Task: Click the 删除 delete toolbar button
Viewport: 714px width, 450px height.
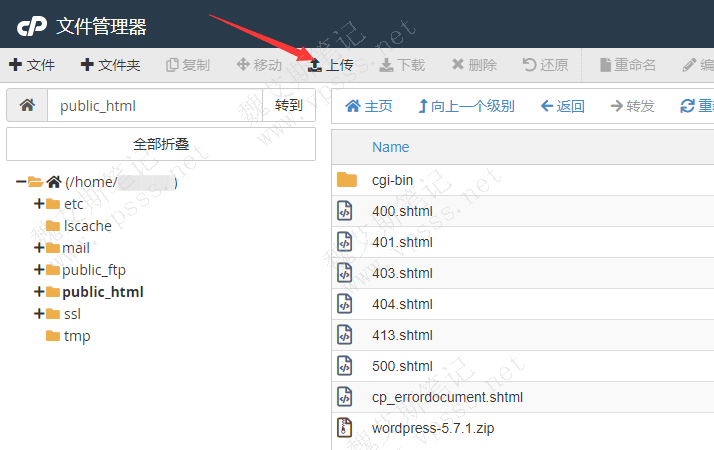Action: point(474,65)
